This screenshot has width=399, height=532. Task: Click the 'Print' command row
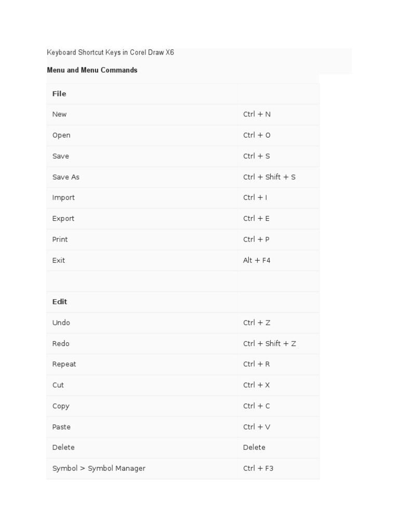(60, 240)
